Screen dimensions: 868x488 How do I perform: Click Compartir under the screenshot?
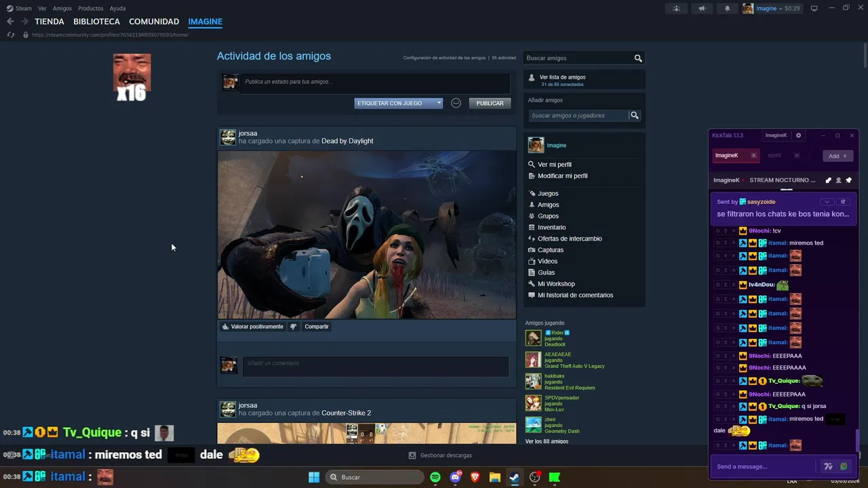(317, 327)
